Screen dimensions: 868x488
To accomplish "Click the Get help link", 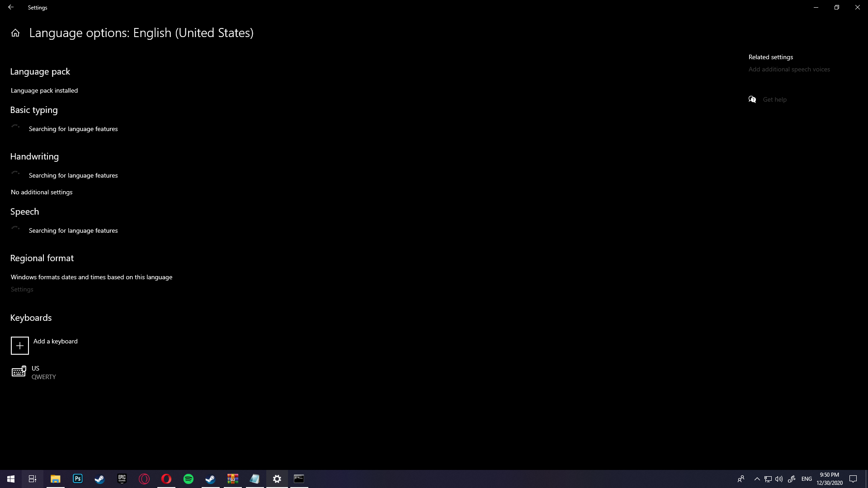I will [x=774, y=99].
